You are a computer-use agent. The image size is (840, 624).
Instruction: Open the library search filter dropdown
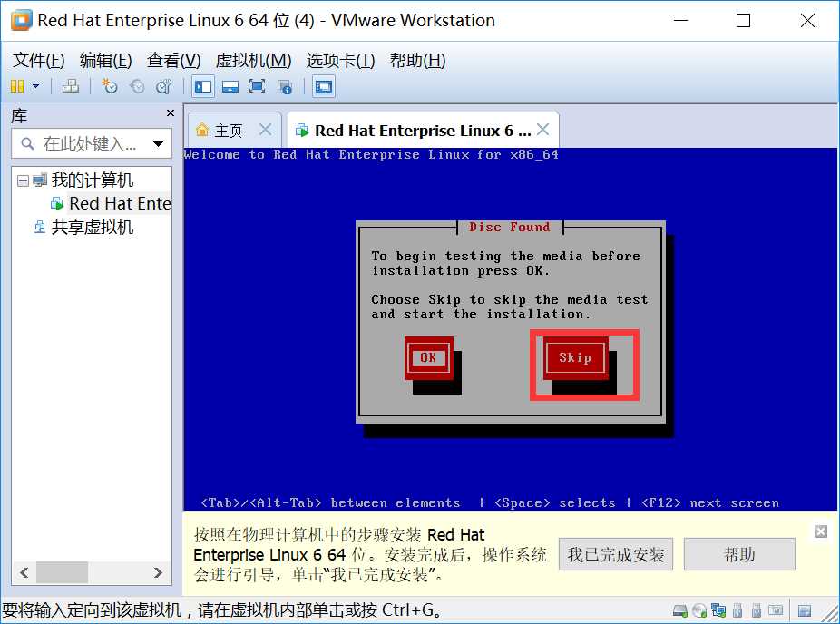[x=158, y=143]
